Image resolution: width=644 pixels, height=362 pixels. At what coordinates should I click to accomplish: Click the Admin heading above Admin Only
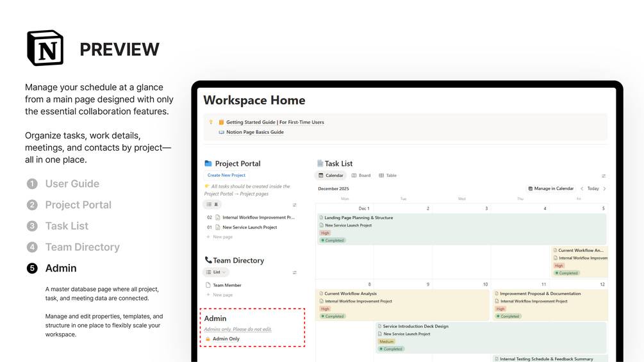coord(215,318)
